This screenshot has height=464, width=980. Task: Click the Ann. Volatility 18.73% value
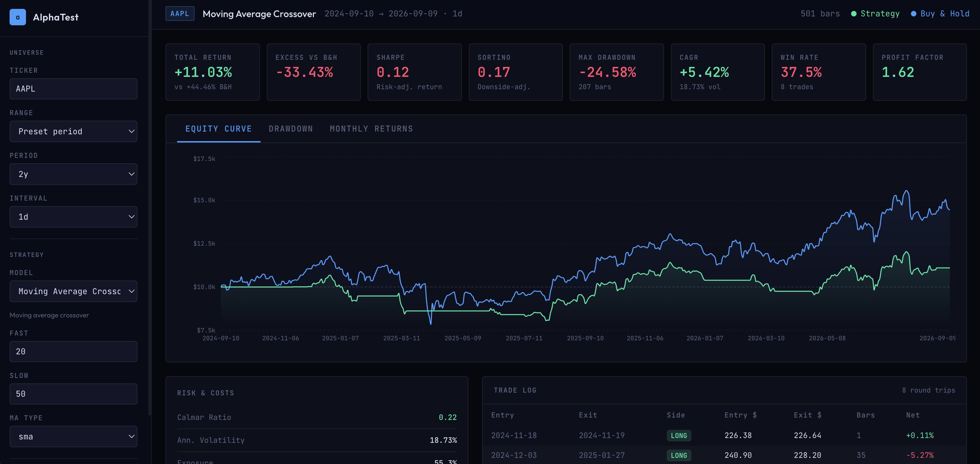[x=443, y=440]
